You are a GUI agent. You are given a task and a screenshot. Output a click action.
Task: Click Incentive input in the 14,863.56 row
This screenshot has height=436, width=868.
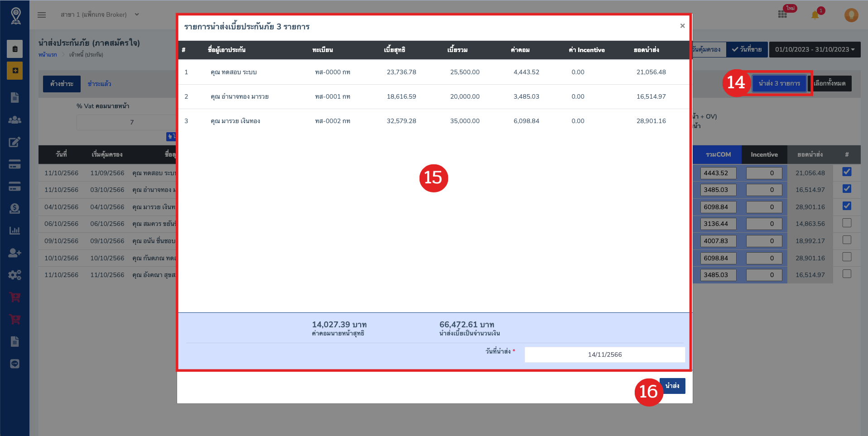pos(764,224)
